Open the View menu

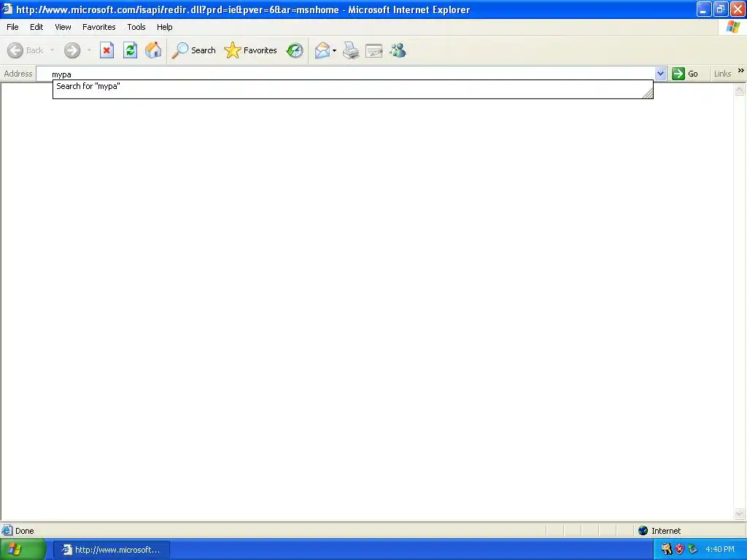(x=63, y=27)
